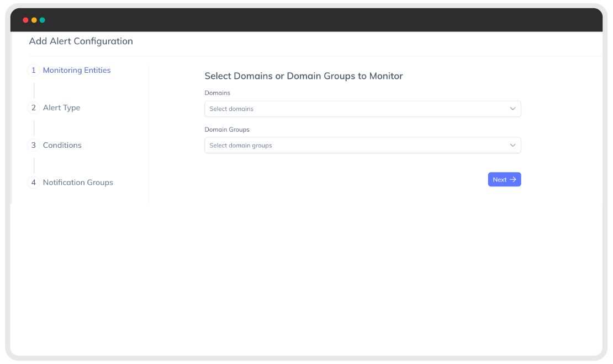Click the arrow icon on Next button

click(x=513, y=180)
